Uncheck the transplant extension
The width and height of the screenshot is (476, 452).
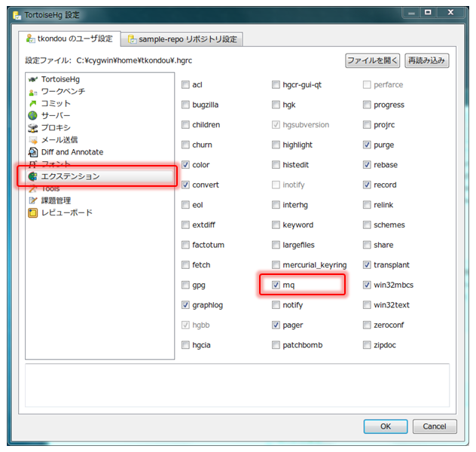point(367,265)
